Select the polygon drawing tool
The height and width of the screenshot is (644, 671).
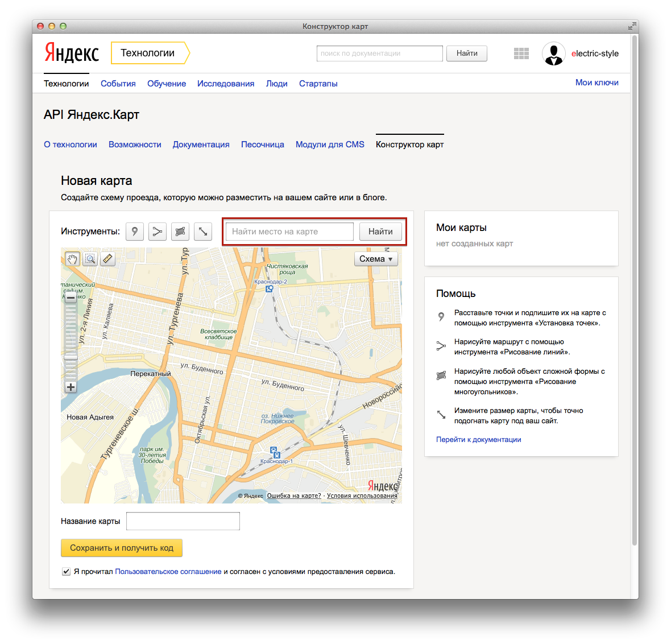180,232
